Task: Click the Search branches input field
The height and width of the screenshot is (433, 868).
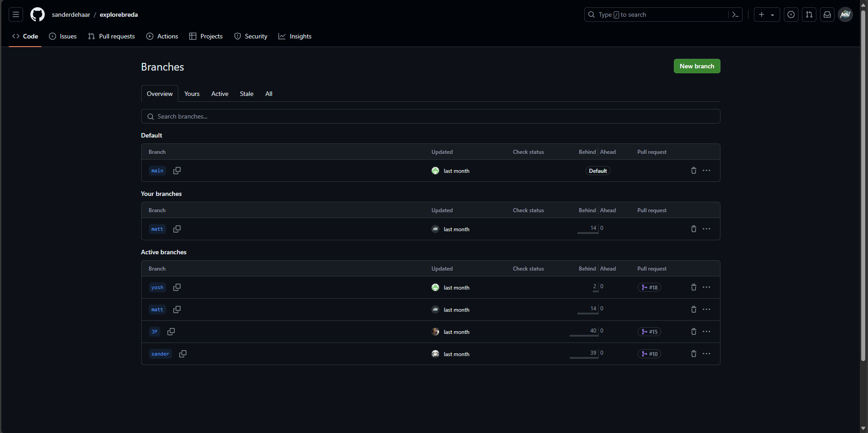Action: 430,116
